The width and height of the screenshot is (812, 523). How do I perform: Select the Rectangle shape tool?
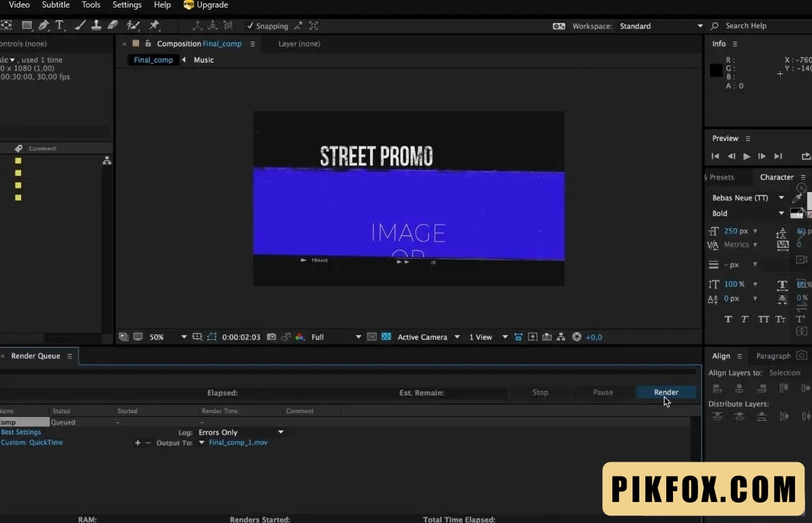[27, 25]
